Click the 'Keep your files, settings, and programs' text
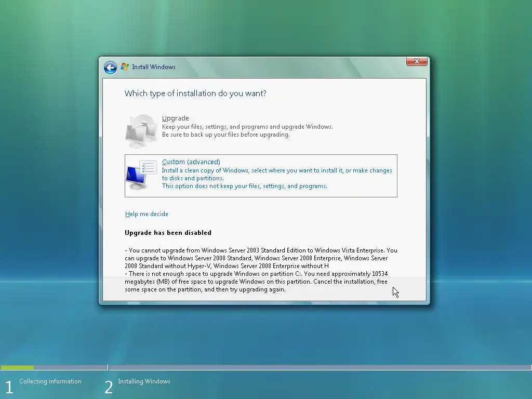 (x=247, y=127)
